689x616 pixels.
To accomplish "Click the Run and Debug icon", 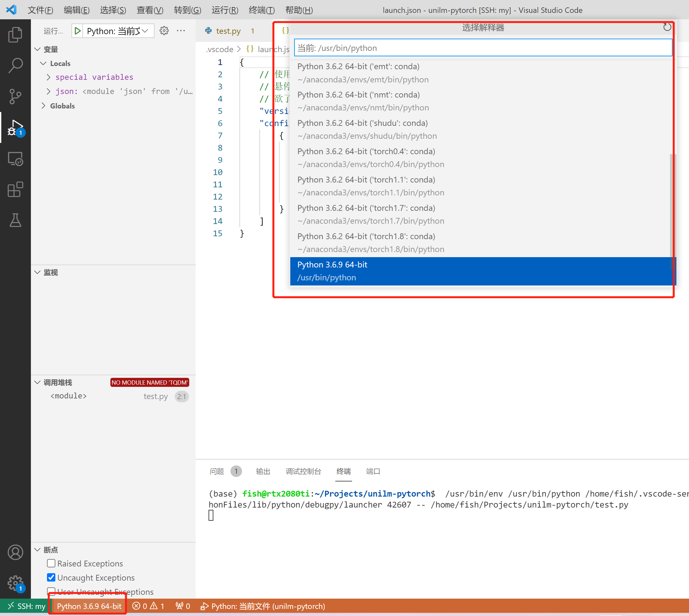I will coord(15,127).
